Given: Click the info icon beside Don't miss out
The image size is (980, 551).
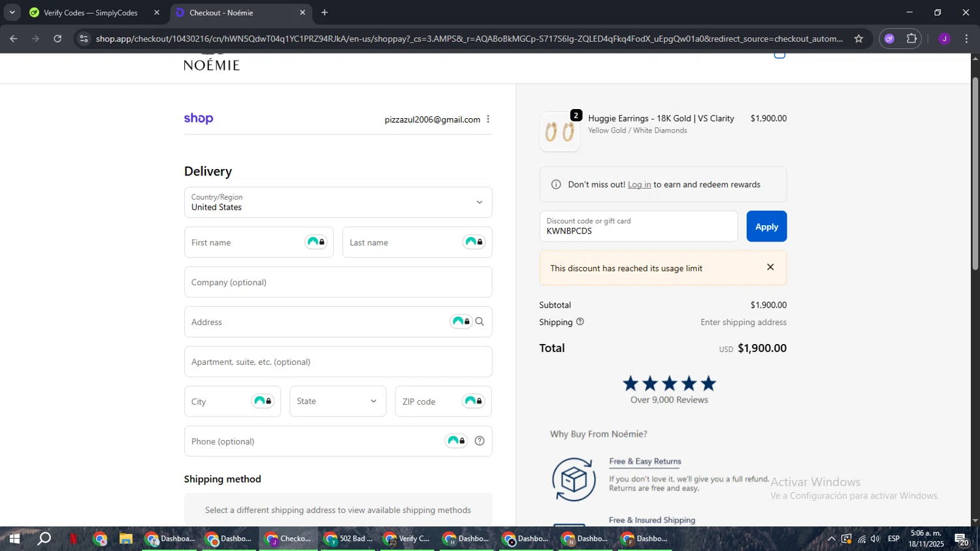Looking at the screenshot, I should 556,185.
